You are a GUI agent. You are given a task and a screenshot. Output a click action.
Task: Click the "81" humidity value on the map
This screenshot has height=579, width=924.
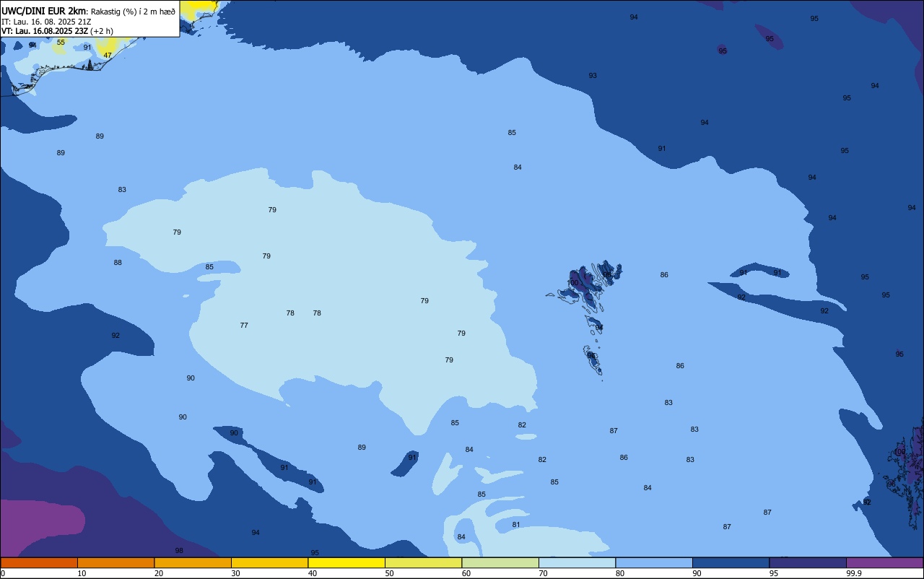pos(516,525)
